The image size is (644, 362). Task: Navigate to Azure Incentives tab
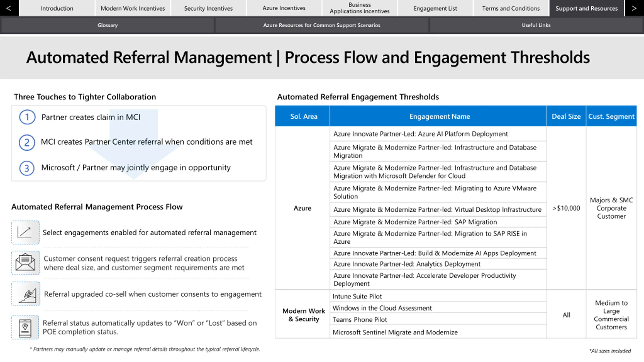point(284,8)
